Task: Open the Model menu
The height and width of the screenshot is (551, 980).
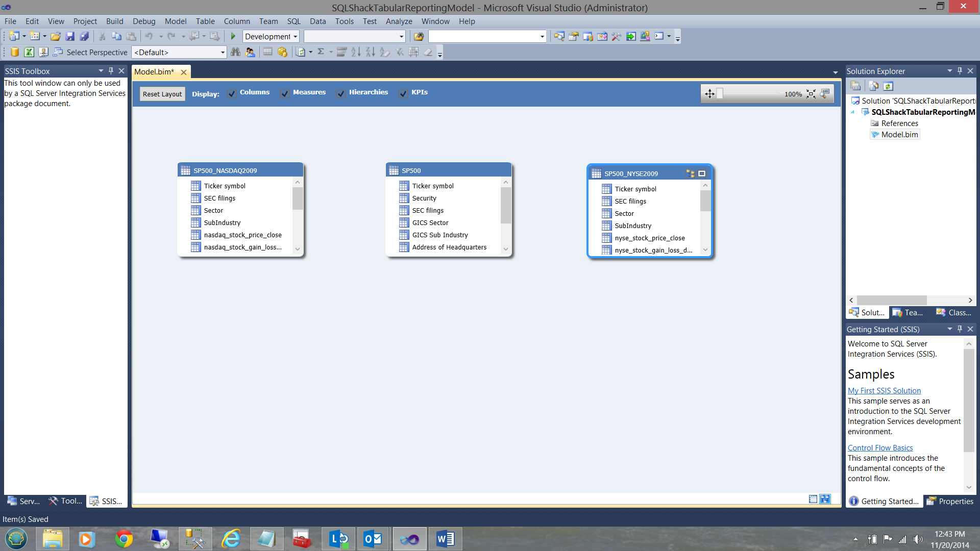Action: tap(175, 21)
